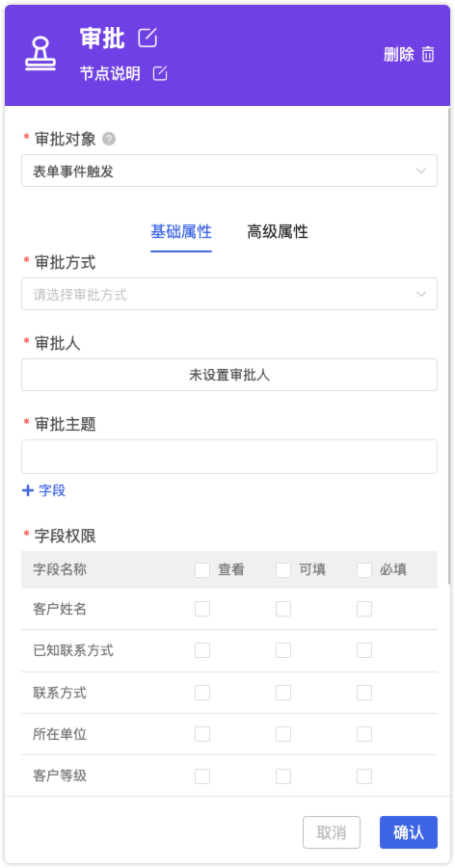Screen dimensions: 455x868
Task: Click the edit icon next to 审批 title
Action: click(x=147, y=39)
